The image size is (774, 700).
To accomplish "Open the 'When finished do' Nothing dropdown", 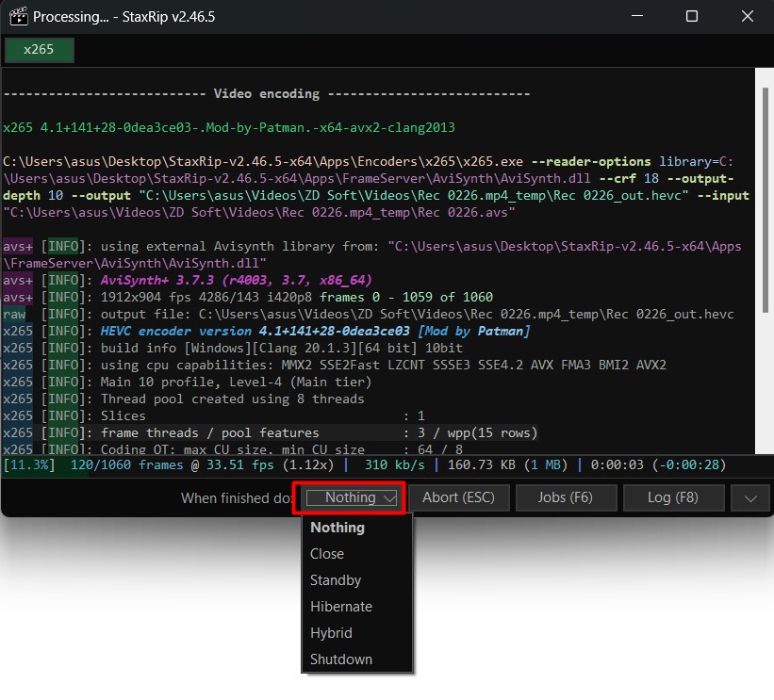I will (350, 497).
